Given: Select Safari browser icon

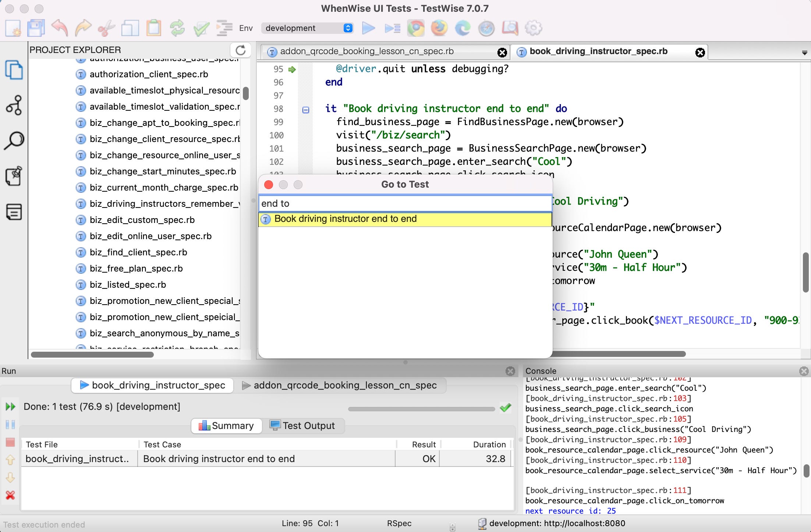Looking at the screenshot, I should tap(486, 28).
